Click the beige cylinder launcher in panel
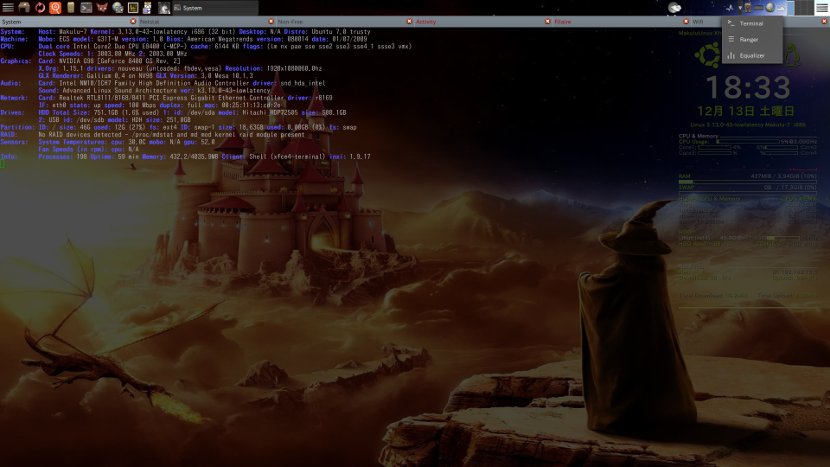The width and height of the screenshot is (830, 467). click(70, 7)
